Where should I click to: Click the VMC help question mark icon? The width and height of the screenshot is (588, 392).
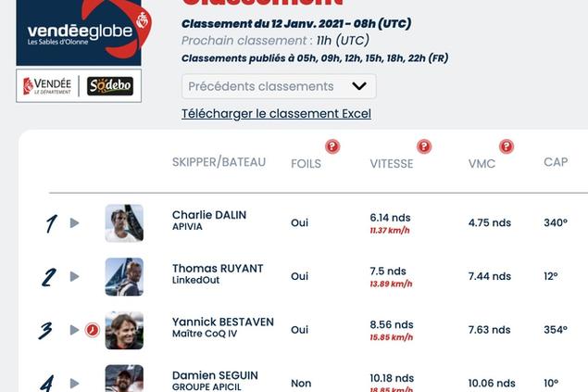pos(507,146)
